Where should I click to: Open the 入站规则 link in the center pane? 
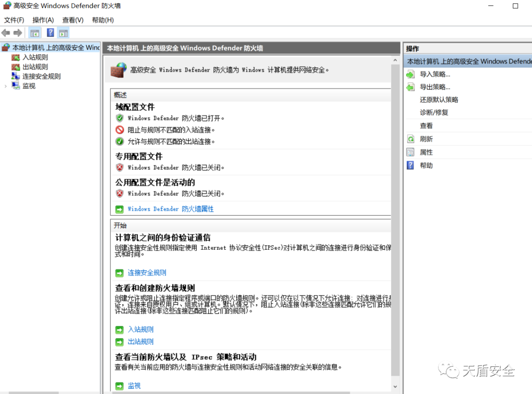[x=140, y=329]
